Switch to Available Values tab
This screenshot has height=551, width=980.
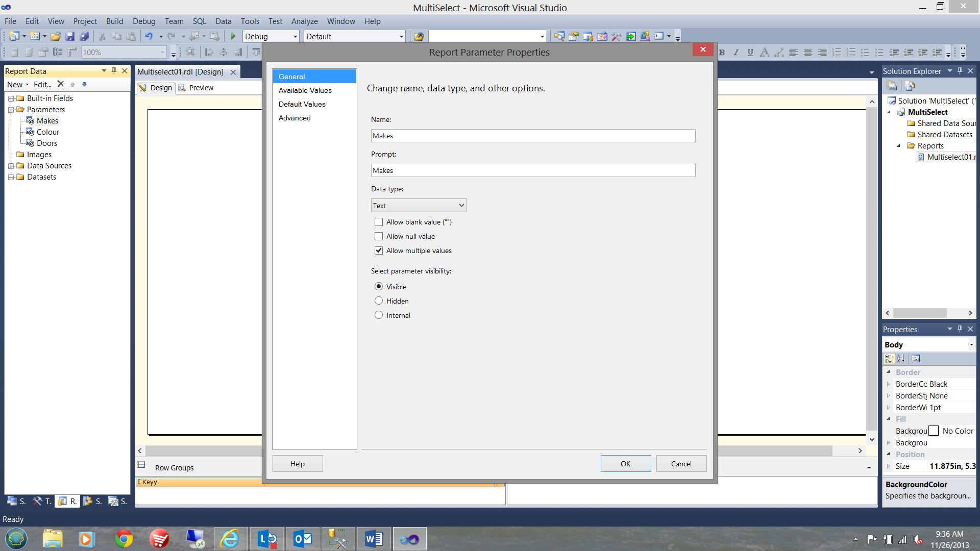pos(305,90)
